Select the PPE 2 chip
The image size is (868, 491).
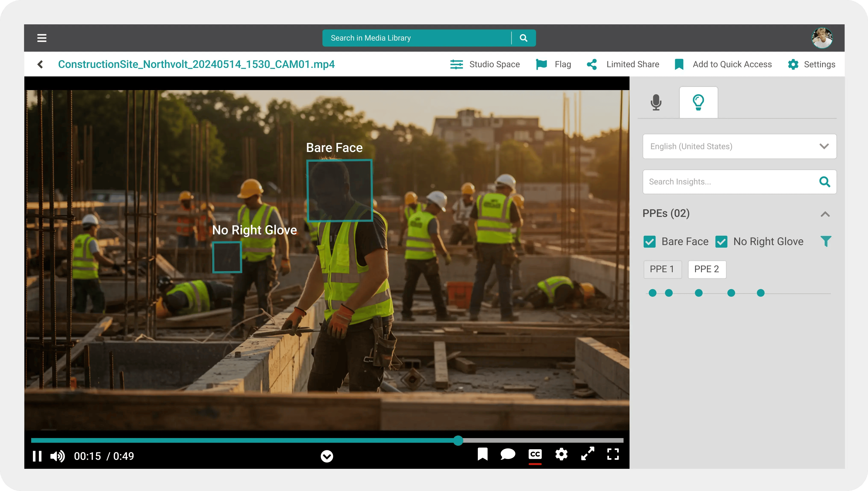[707, 269]
